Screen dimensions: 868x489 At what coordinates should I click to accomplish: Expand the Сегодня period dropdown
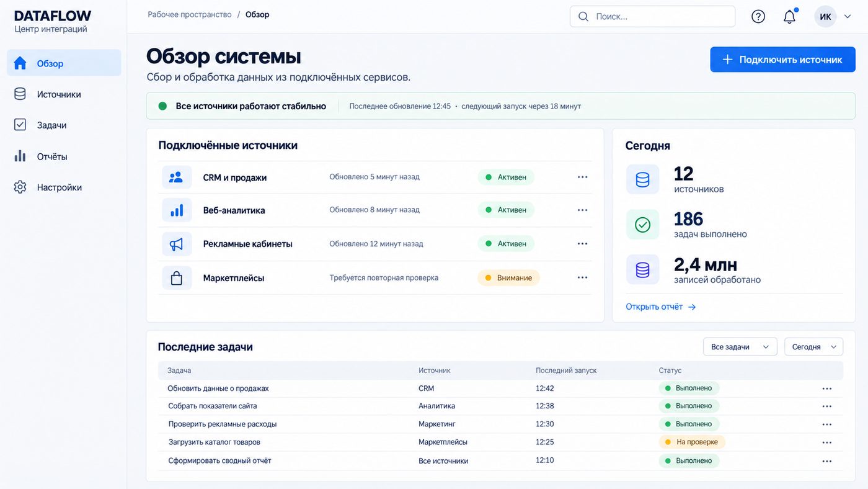[x=813, y=347]
